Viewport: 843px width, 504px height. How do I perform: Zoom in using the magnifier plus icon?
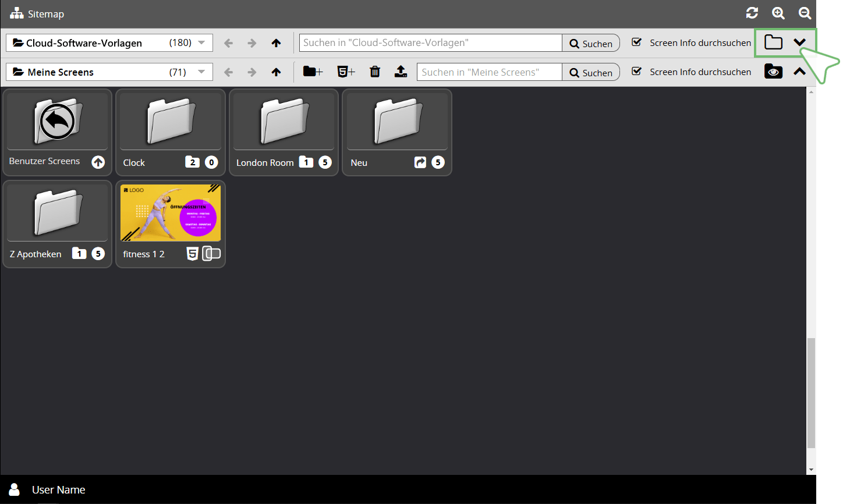[x=778, y=13]
